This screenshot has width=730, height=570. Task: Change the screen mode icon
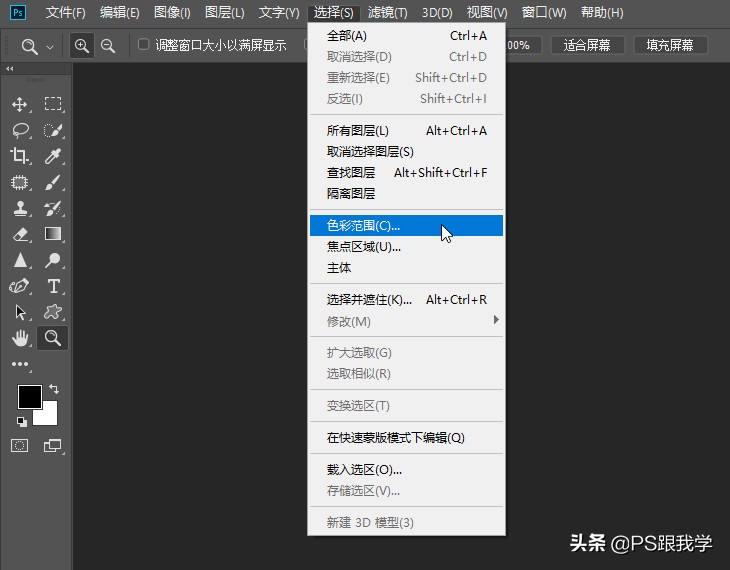point(52,446)
